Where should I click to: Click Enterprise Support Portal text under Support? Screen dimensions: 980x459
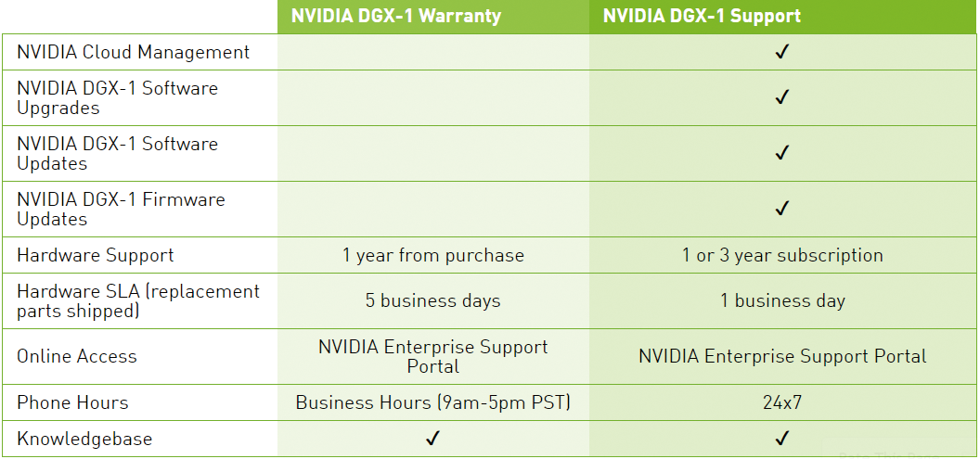[x=782, y=357]
